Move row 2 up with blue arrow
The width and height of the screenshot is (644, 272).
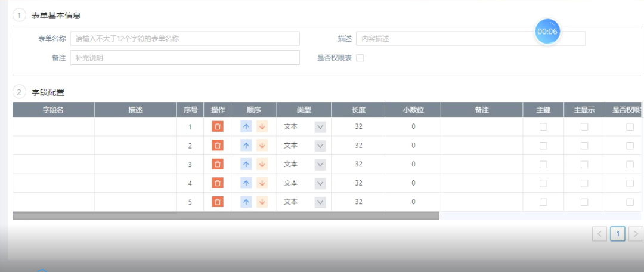click(x=246, y=145)
